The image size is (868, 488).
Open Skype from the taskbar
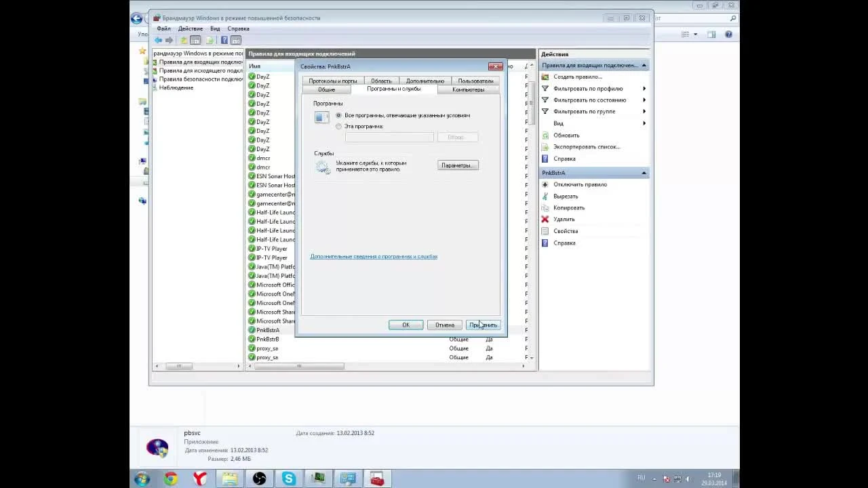click(x=289, y=479)
